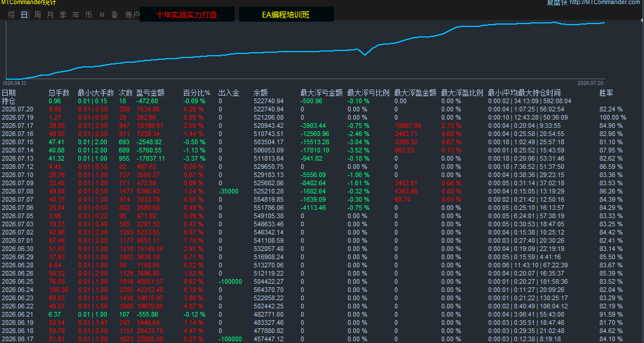Image resolution: width=644 pixels, height=343 pixels.
Task: Open the 币 currency tab
Action: click(88, 15)
